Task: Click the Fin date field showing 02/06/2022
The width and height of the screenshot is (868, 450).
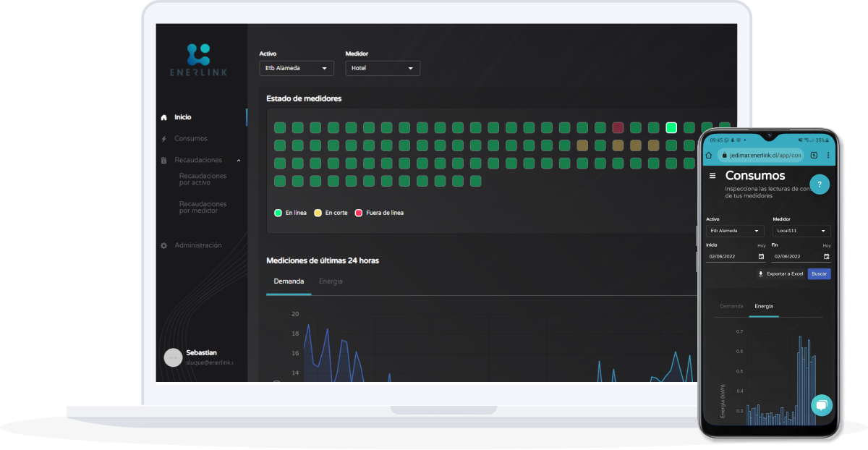Action: (788, 256)
